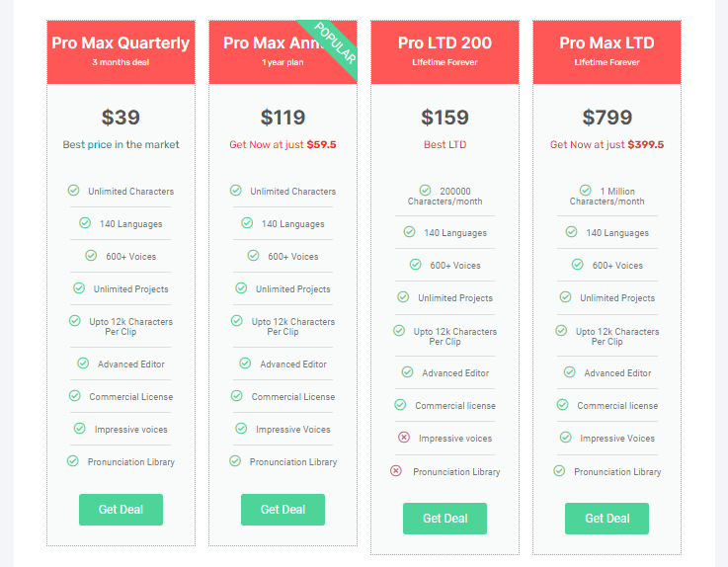Viewport: 728px width, 567px height.
Task: Select the Pro Max Quarterly plan header
Action: [x=121, y=50]
